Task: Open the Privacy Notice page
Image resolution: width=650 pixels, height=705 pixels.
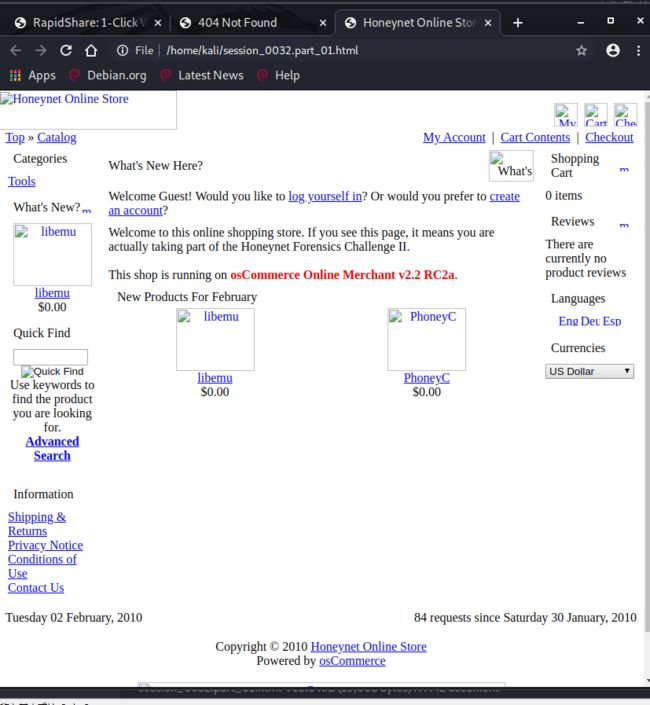Action: (45, 545)
